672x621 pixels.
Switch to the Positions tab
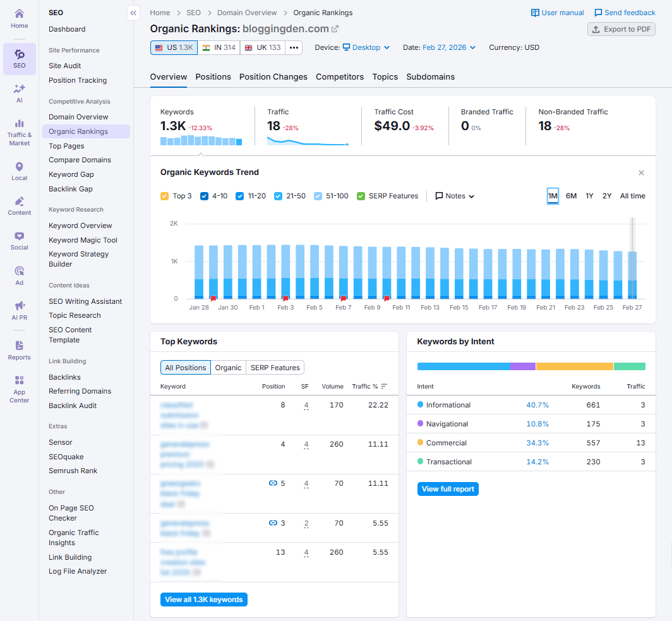213,76
